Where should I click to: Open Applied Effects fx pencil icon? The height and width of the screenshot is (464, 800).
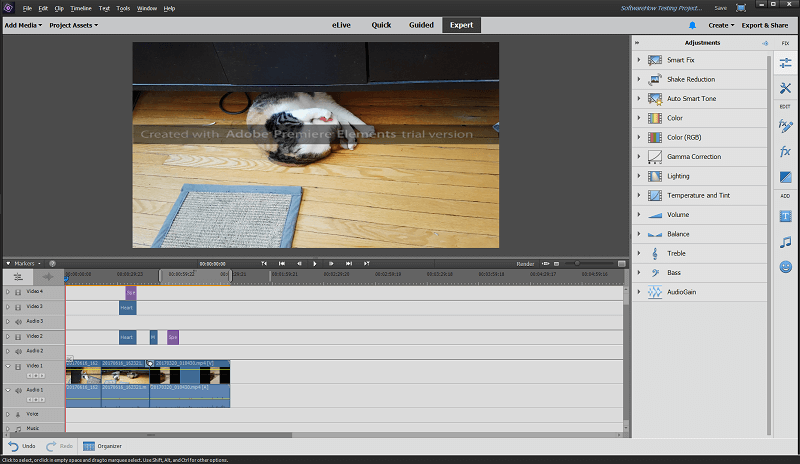pyautogui.click(x=785, y=126)
